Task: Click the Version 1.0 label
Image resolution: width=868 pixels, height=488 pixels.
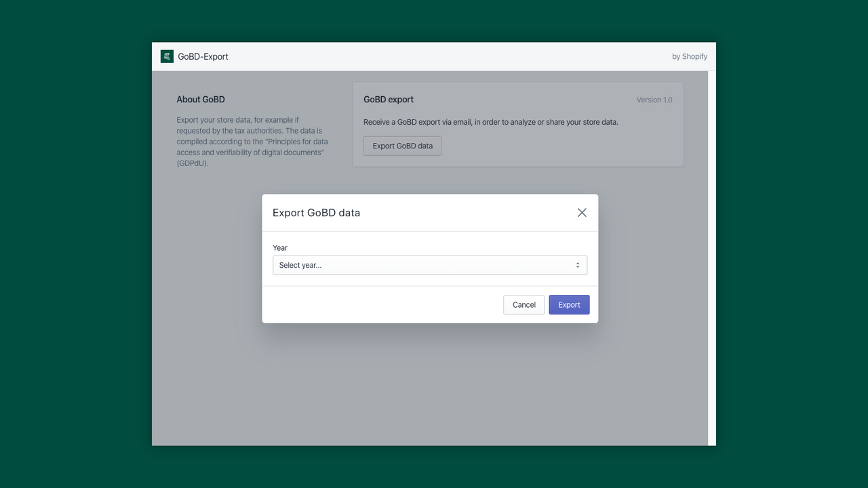Action: coord(654,100)
